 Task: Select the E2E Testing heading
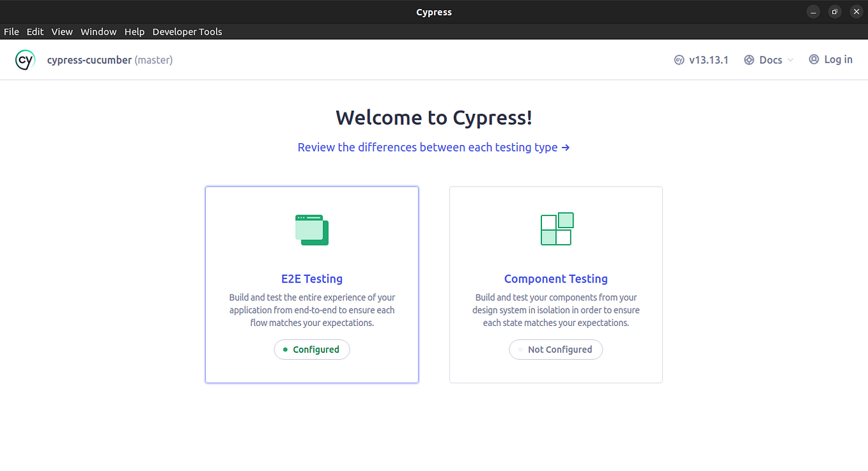click(x=312, y=279)
